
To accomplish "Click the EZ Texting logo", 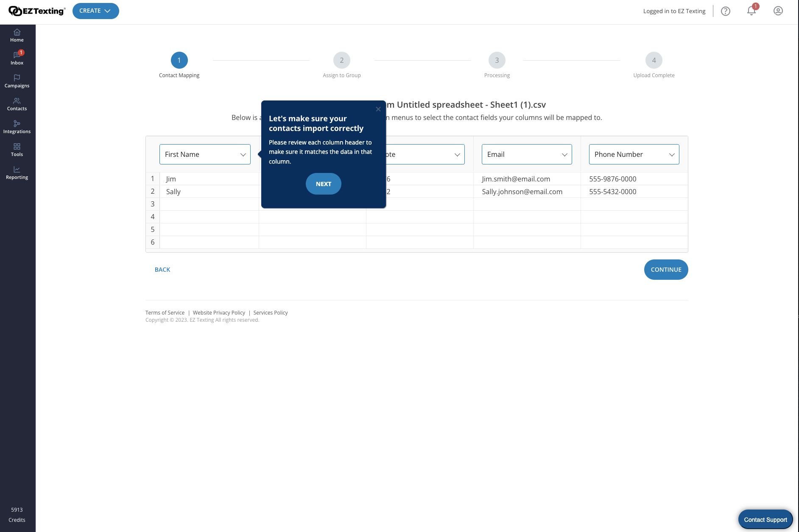I will point(37,11).
